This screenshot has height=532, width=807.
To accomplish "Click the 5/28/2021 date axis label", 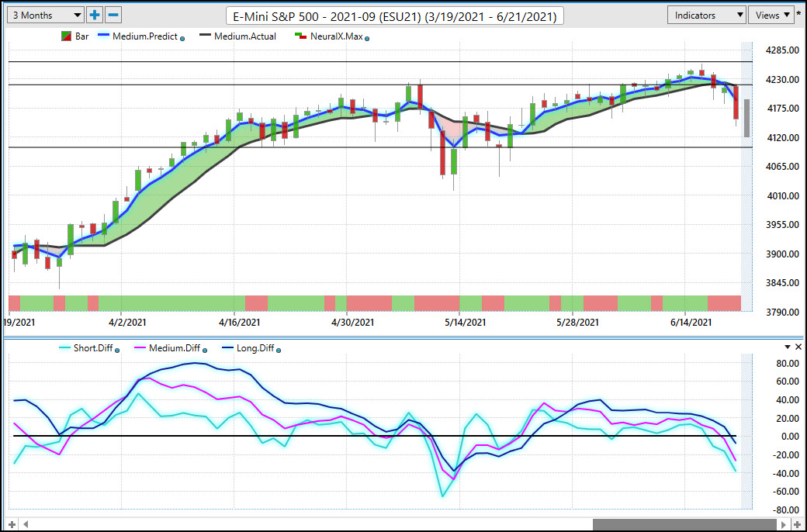I will coord(578,323).
